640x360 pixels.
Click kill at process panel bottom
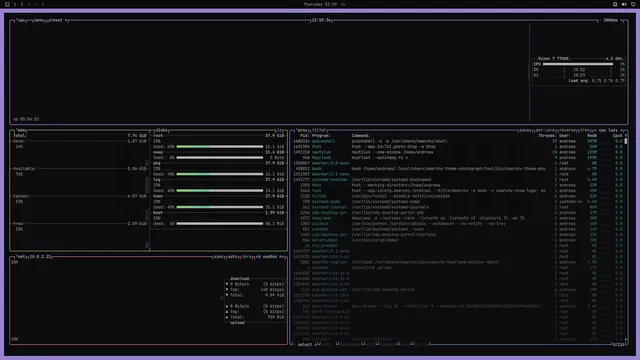(369, 344)
